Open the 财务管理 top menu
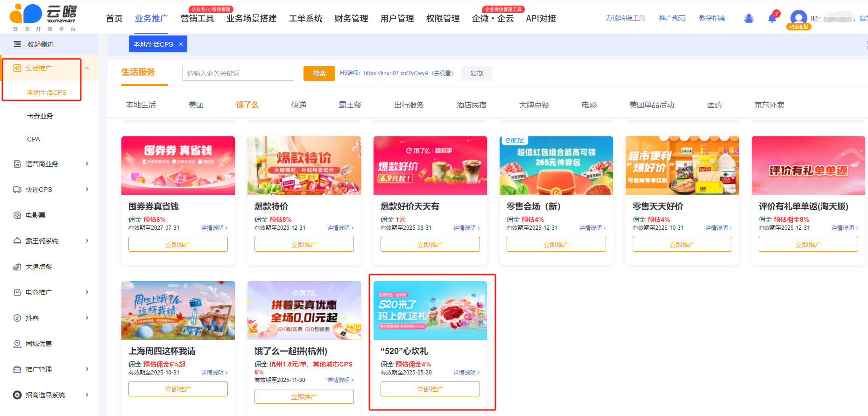This screenshot has height=416, width=868. tap(351, 19)
